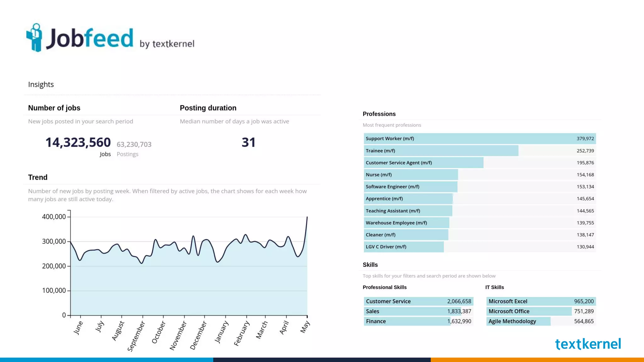Select the Teaching Assistant (m/f) row

tap(408, 211)
